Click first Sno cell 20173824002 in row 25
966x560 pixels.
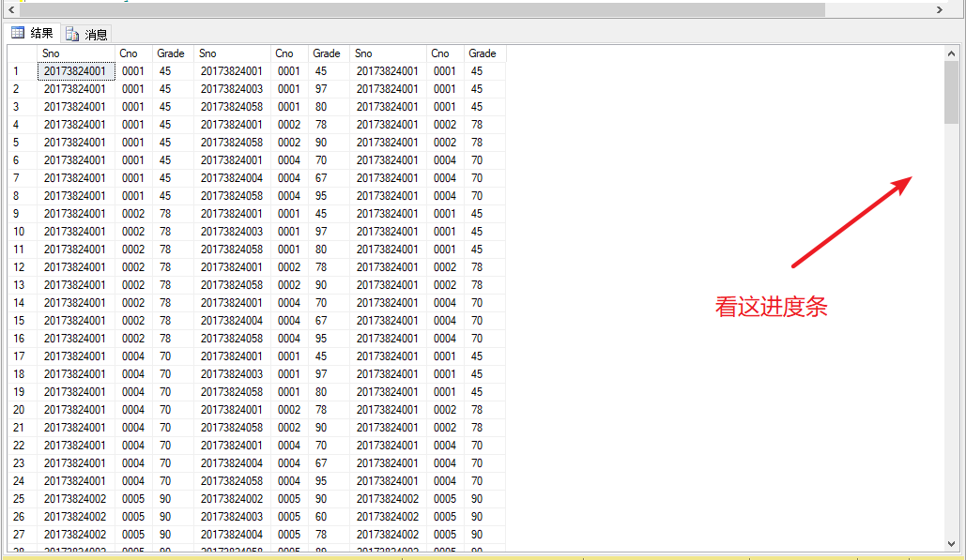(76, 499)
